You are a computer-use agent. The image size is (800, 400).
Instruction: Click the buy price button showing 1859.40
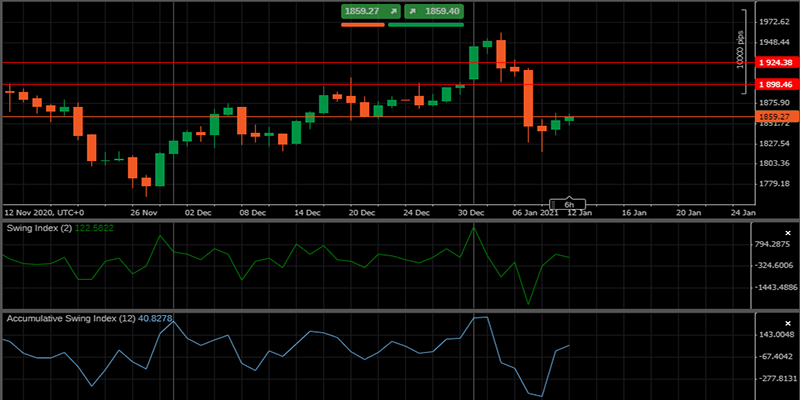tap(433, 11)
